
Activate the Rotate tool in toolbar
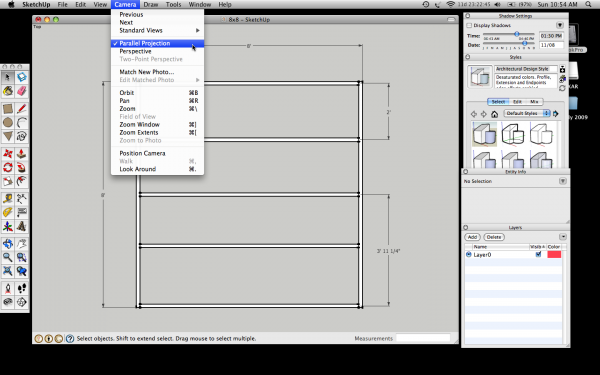point(8,168)
